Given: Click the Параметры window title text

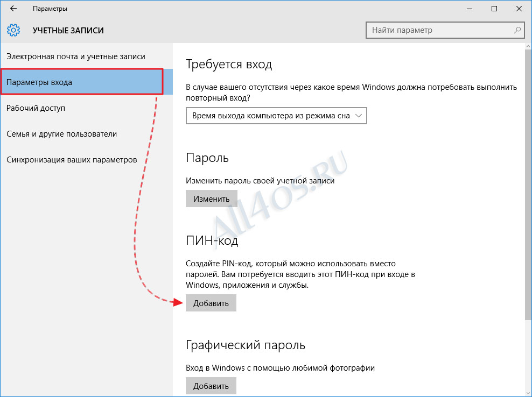Looking at the screenshot, I should click(50, 9).
